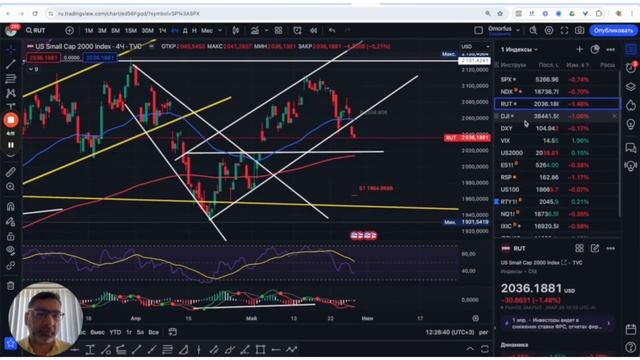Open the hotlists flame icon
The width and height of the screenshot is (640, 360).
631,105
